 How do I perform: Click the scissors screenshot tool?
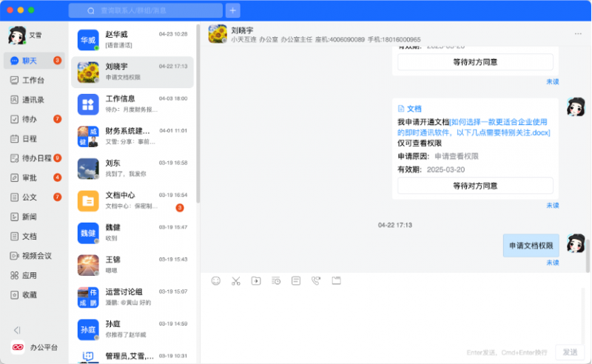pos(236,281)
